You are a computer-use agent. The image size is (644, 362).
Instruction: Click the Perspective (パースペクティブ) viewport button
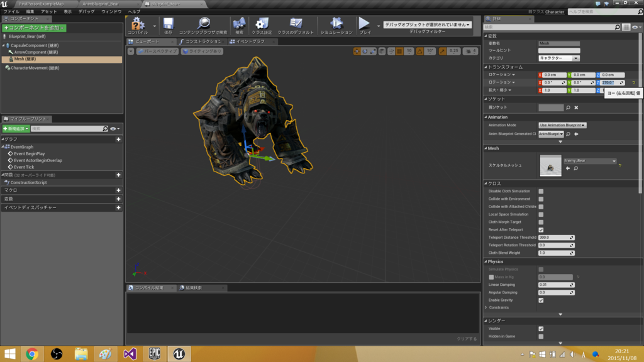click(x=157, y=51)
